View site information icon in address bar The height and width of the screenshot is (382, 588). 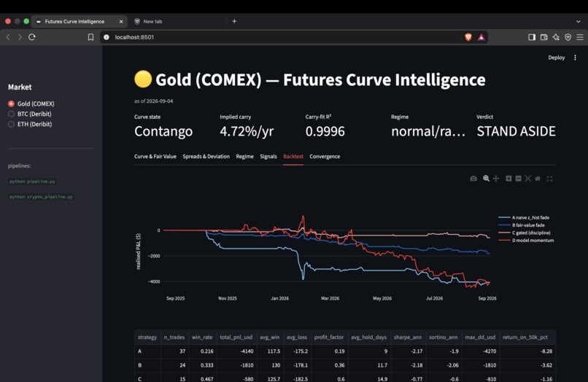click(107, 37)
